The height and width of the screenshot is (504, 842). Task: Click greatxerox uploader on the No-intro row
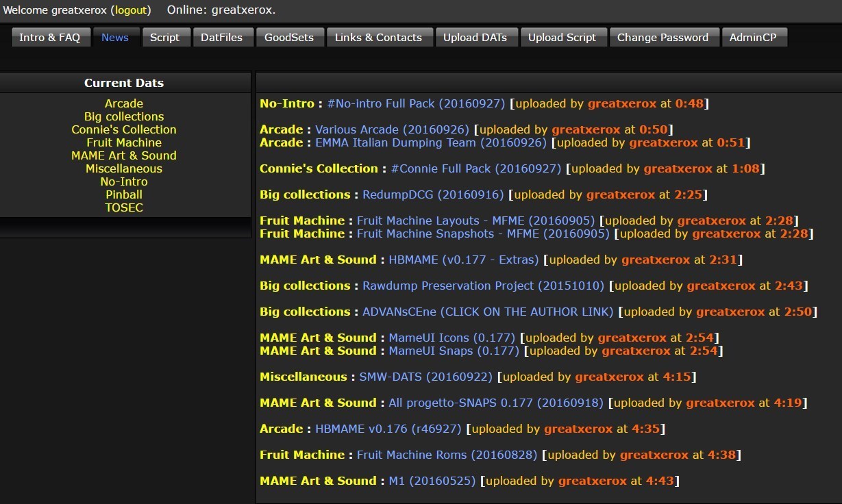(x=622, y=103)
